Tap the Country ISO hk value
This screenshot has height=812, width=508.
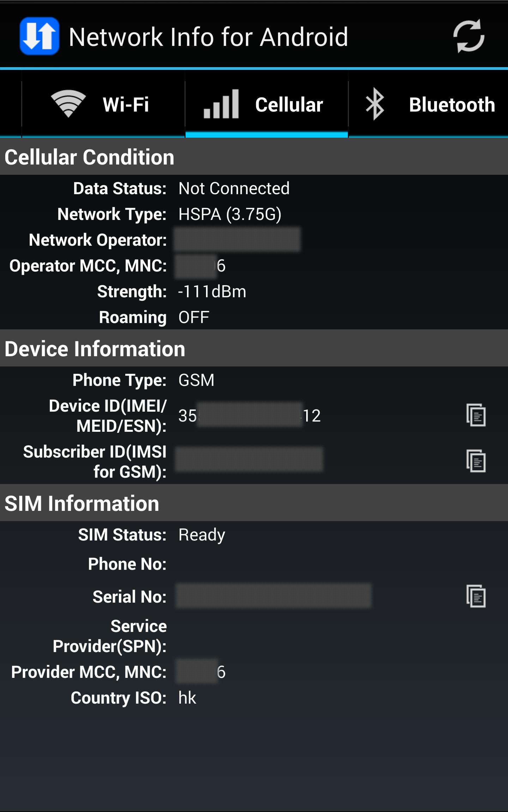point(187,698)
